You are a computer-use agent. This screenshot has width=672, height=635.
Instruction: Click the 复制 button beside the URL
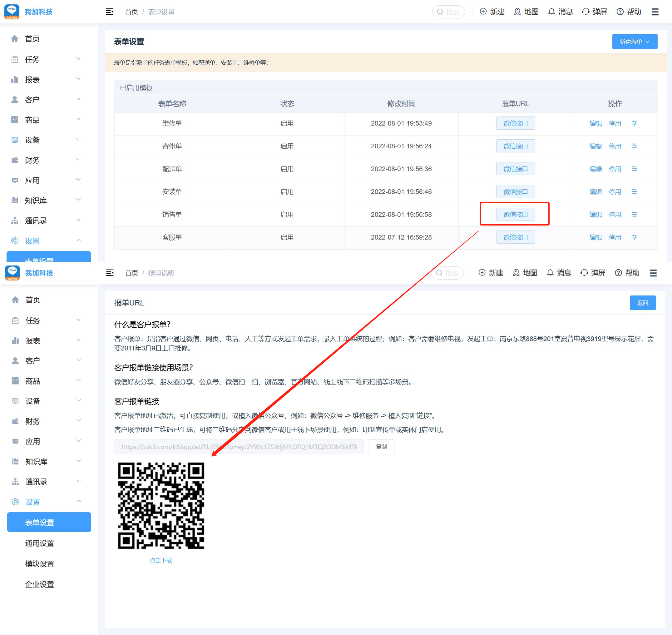click(x=381, y=447)
